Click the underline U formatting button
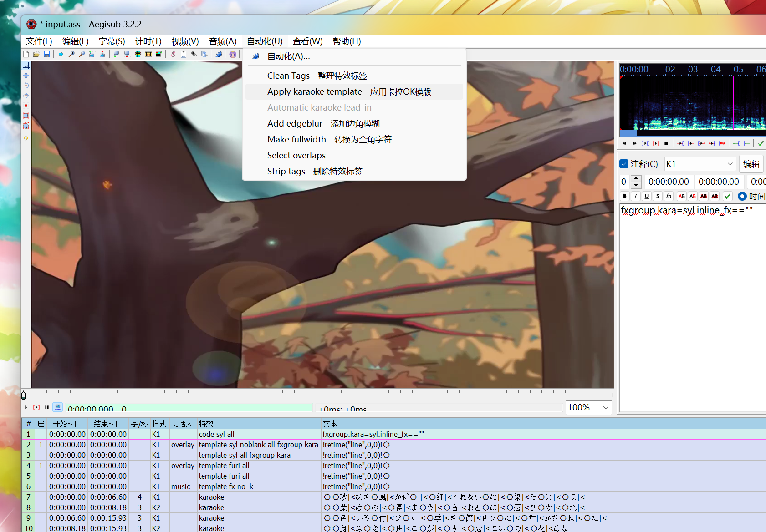Screen dimensions: 766x532 [x=647, y=196]
